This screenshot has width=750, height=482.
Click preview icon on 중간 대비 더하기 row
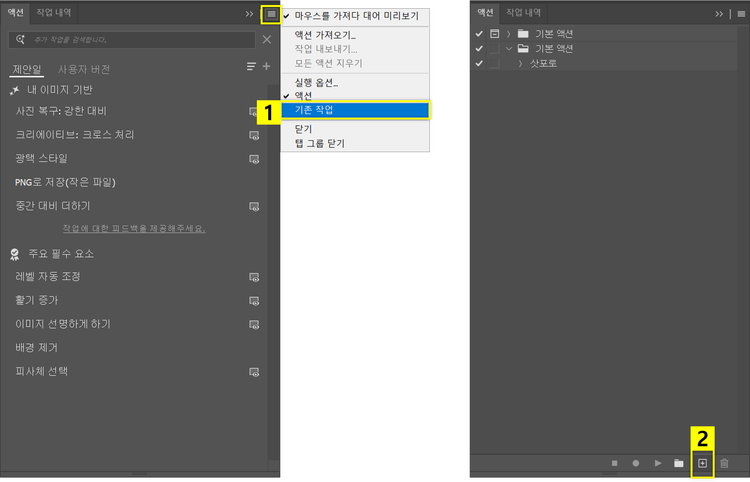[254, 207]
